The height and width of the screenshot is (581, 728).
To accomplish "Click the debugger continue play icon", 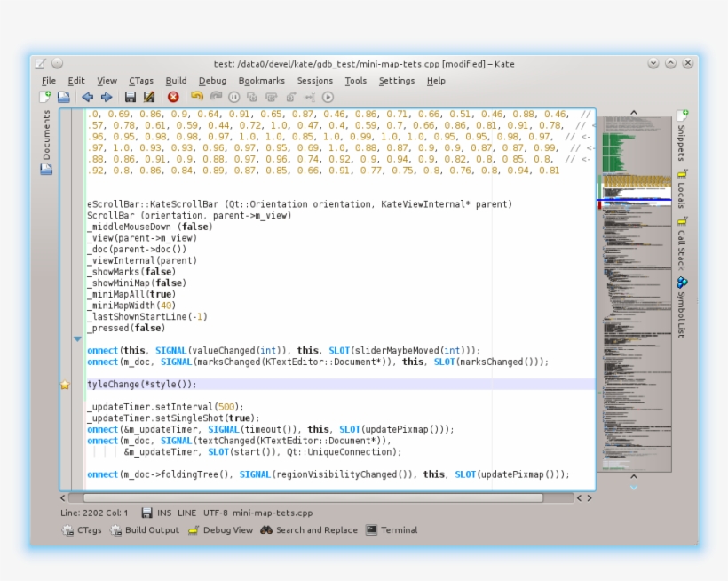I will point(328,97).
